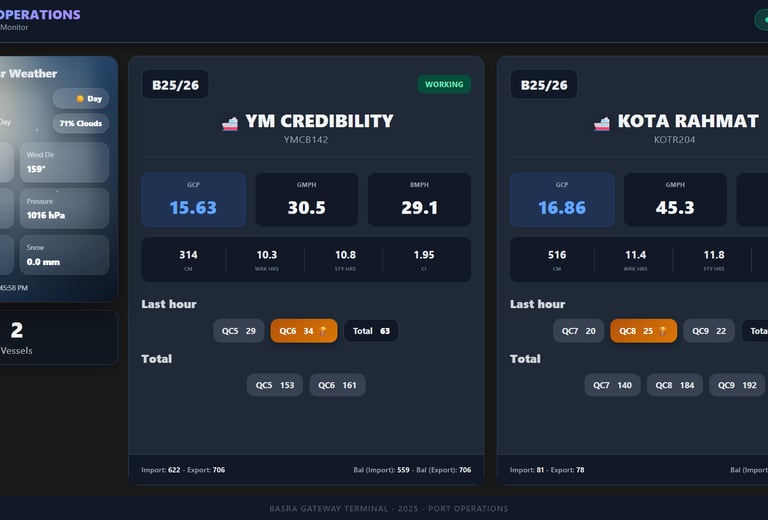Screen dimensions: 768x520
Task: Toggle the green switch in top header
Action: [x=761, y=20]
